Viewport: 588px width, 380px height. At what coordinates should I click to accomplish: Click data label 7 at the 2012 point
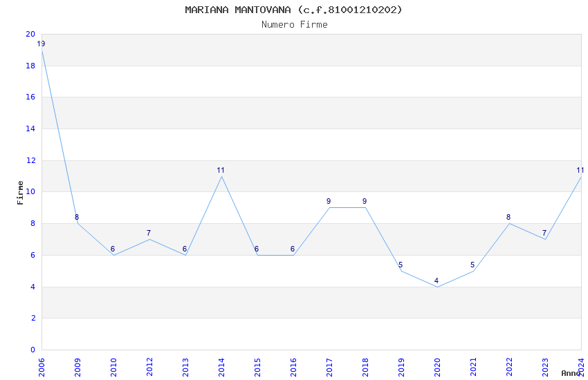pyautogui.click(x=149, y=233)
